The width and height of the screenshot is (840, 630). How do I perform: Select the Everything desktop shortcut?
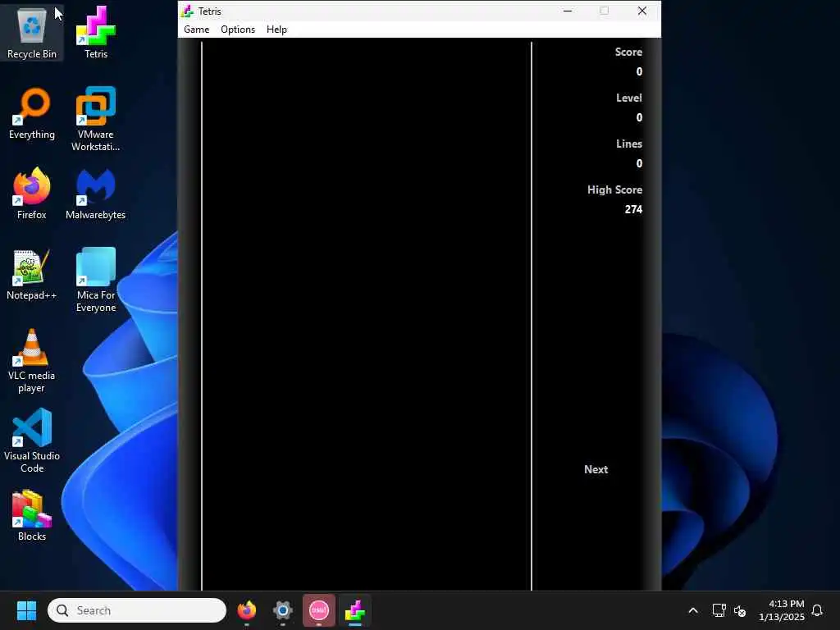coord(32,113)
